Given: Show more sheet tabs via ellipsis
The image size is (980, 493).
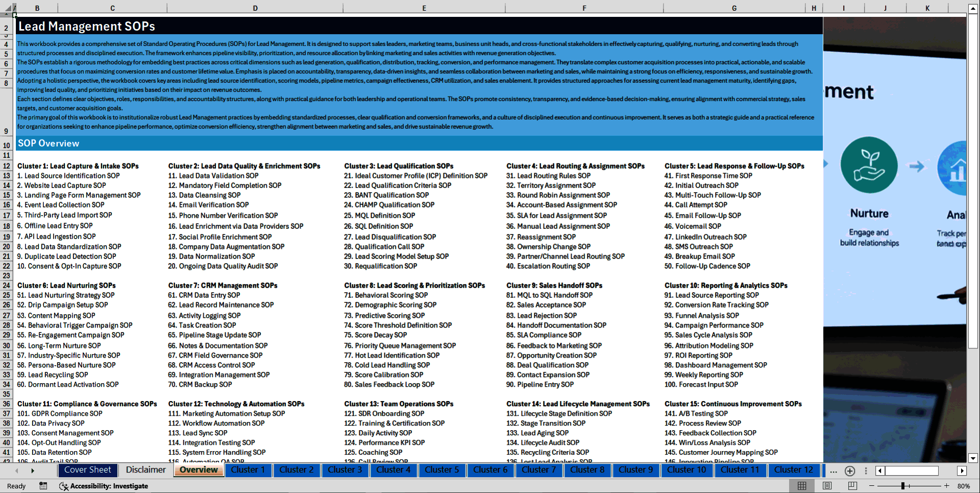Looking at the screenshot, I should 834,471.
